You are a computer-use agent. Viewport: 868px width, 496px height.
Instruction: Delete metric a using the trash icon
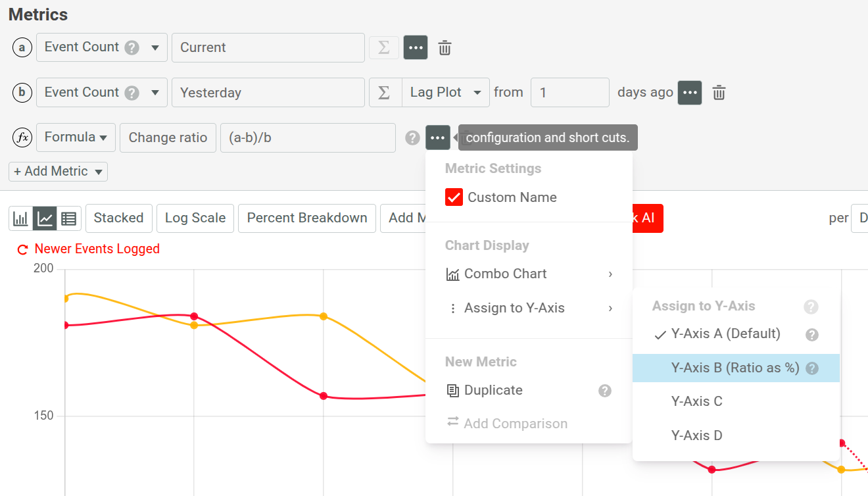pos(445,47)
